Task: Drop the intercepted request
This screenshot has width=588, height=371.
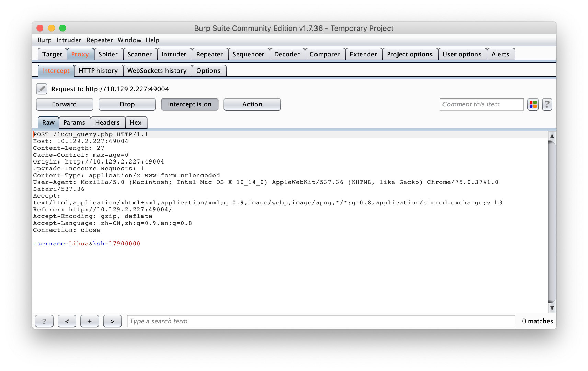Action: pyautogui.click(x=127, y=104)
